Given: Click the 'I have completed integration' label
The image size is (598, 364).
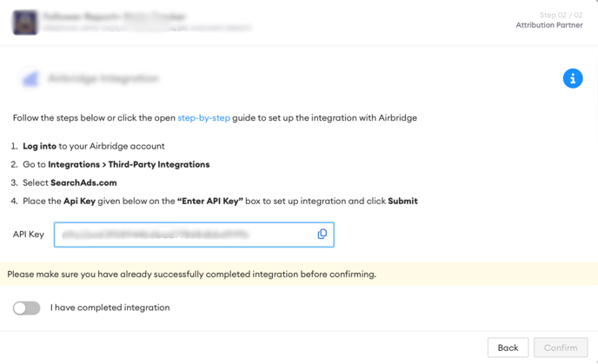Looking at the screenshot, I should (110, 308).
